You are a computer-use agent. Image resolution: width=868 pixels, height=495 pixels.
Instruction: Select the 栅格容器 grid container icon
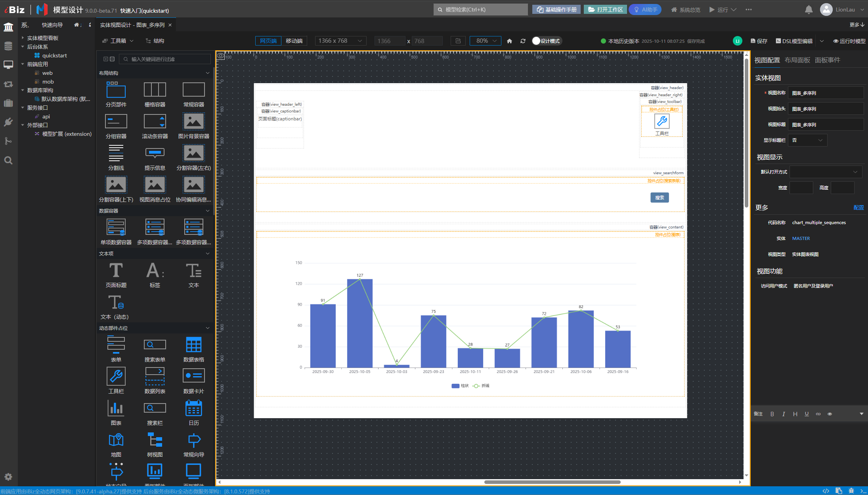[x=155, y=90]
